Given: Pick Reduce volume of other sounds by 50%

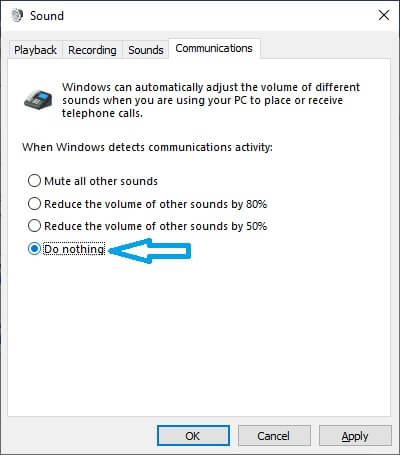Looking at the screenshot, I should click(148, 226).
